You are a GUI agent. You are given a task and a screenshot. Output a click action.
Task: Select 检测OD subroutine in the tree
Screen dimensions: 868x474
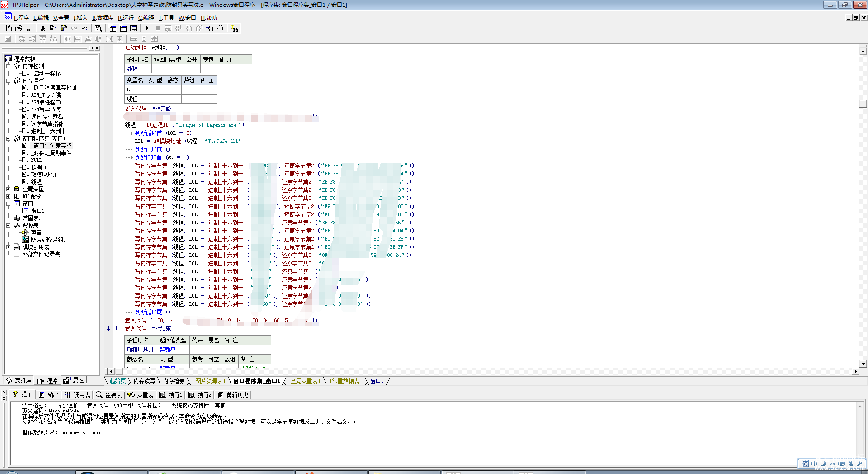click(x=39, y=167)
